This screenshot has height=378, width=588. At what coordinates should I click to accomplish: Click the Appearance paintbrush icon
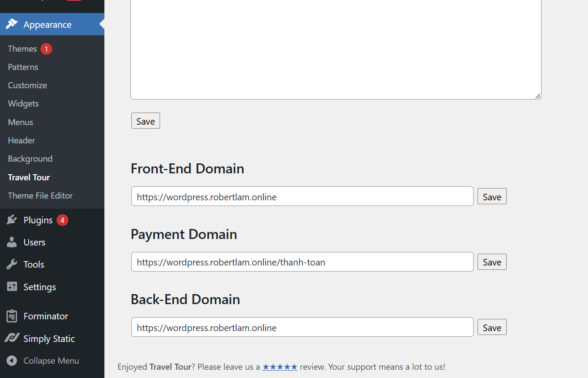pos(12,24)
